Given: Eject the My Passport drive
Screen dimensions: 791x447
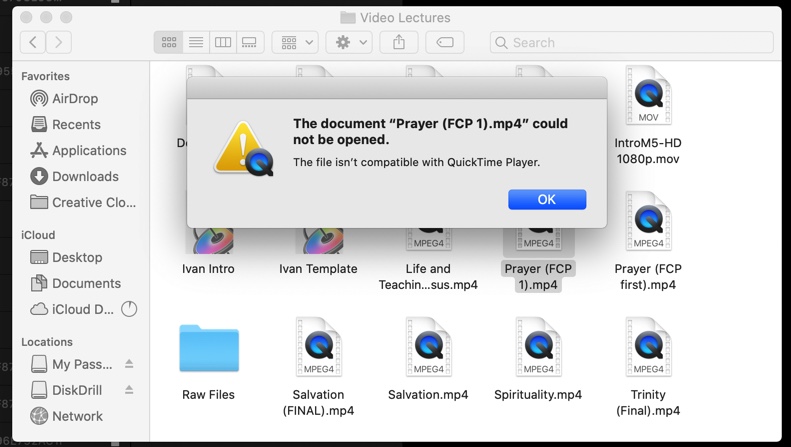Looking at the screenshot, I should 129,364.
